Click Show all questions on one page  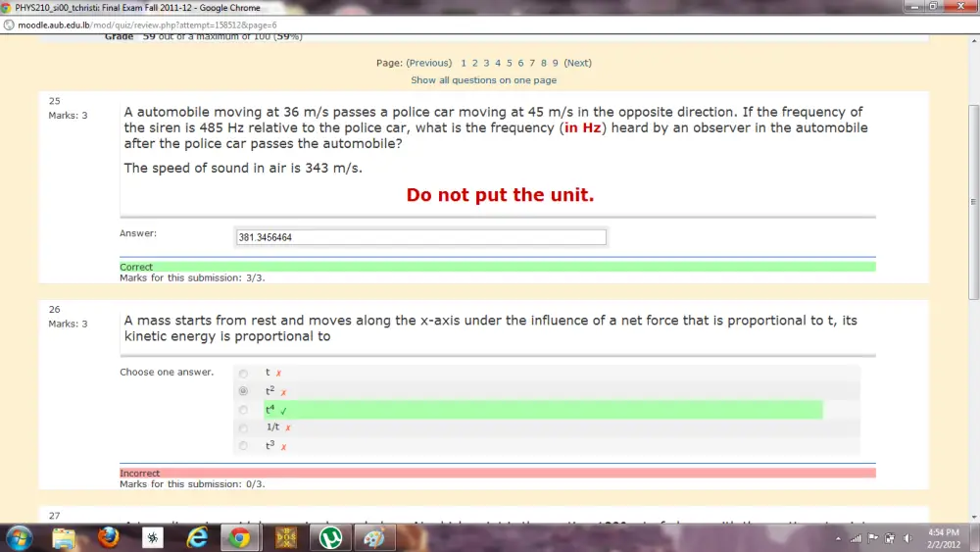pyautogui.click(x=484, y=80)
